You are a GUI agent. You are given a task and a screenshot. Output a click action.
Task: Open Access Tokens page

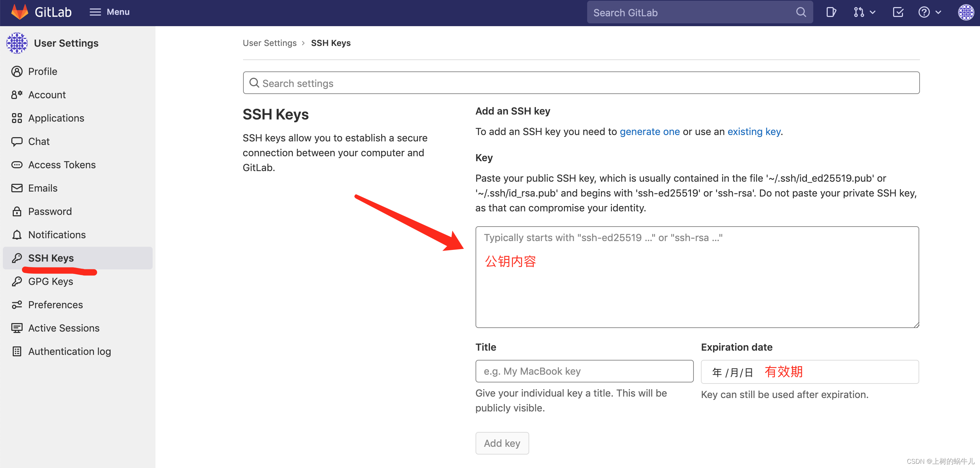click(x=62, y=164)
